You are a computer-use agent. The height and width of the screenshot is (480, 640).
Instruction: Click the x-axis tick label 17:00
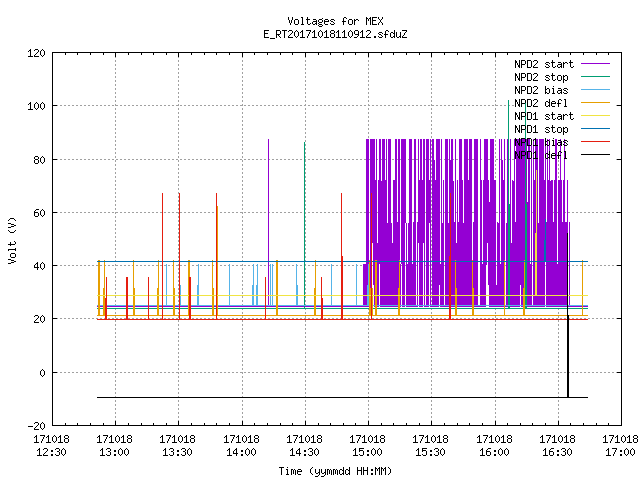[x=620, y=452]
